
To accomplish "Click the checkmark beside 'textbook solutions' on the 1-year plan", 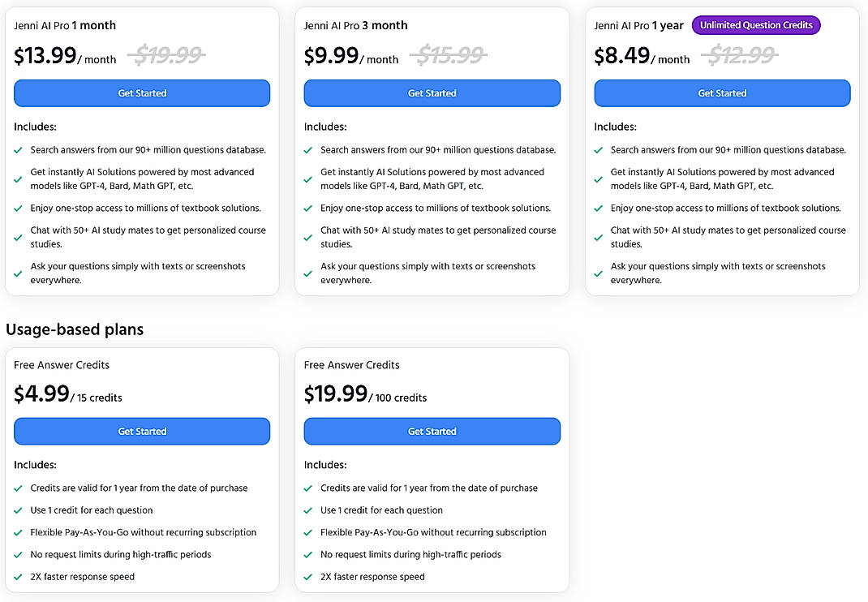I will [x=598, y=208].
